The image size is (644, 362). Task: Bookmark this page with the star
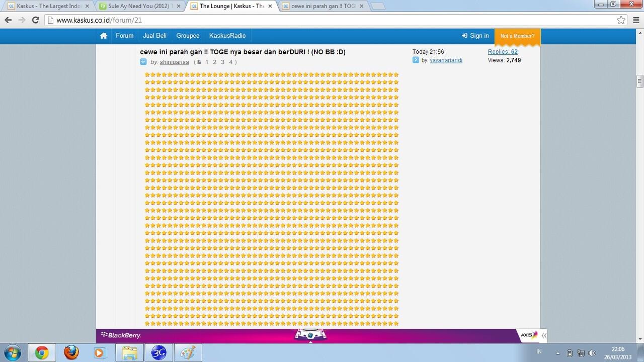coord(621,20)
